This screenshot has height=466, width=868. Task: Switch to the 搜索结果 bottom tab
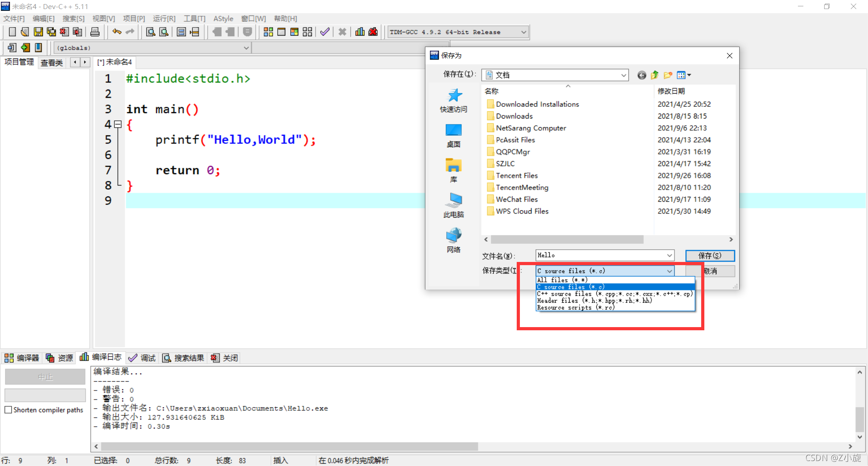pyautogui.click(x=183, y=358)
